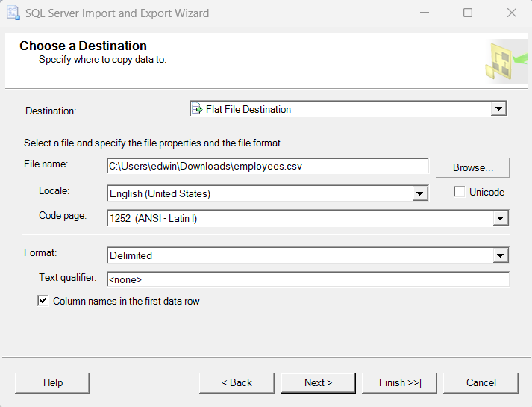The image size is (532, 407).
Task: Click the SQL Server Import and Export Wizard title
Action: click(x=117, y=13)
